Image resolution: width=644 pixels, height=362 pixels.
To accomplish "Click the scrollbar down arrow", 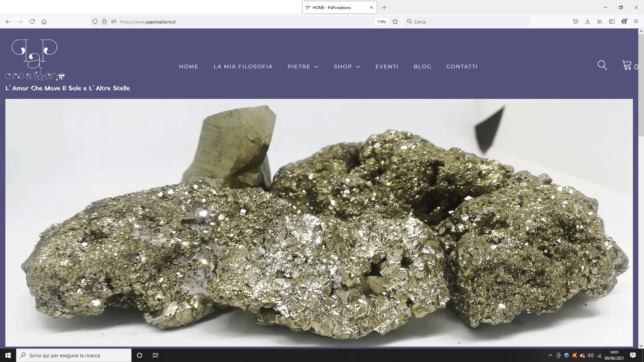I will click(x=641, y=346).
